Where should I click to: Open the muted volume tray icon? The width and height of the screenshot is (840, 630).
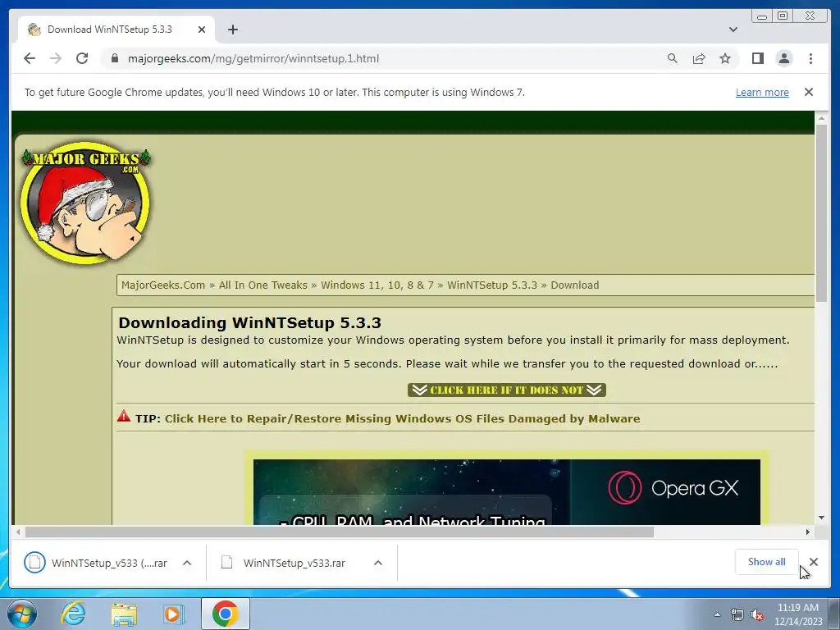coord(757,614)
